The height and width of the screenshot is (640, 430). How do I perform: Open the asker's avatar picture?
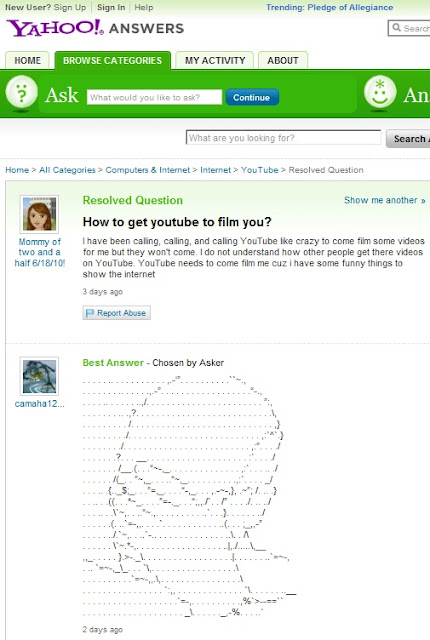(x=39, y=214)
